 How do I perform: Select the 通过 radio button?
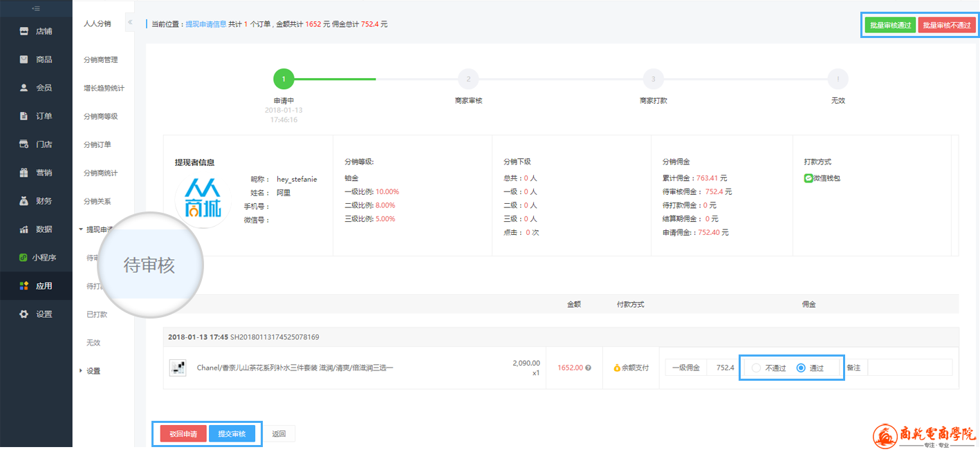click(x=801, y=368)
